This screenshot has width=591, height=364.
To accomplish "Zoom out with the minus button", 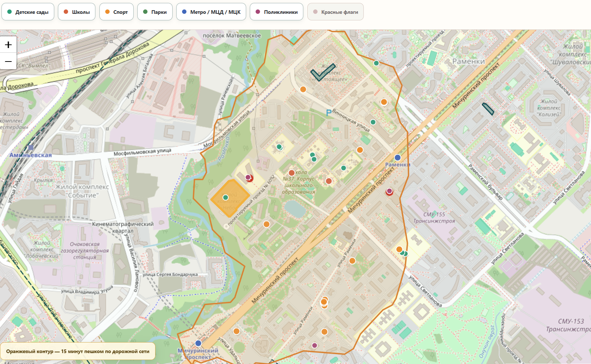I will point(8,62).
